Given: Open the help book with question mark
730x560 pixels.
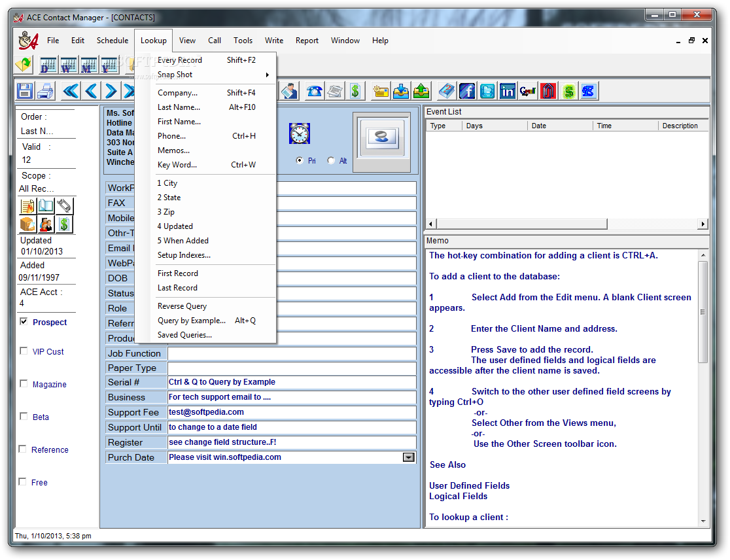Looking at the screenshot, I should 447,91.
